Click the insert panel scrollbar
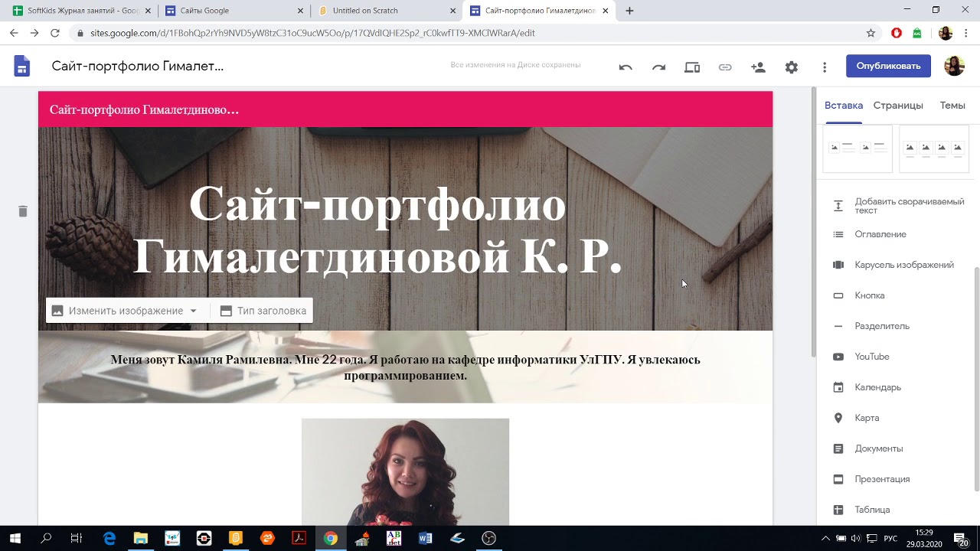The height and width of the screenshot is (551, 980). pyautogui.click(x=976, y=379)
